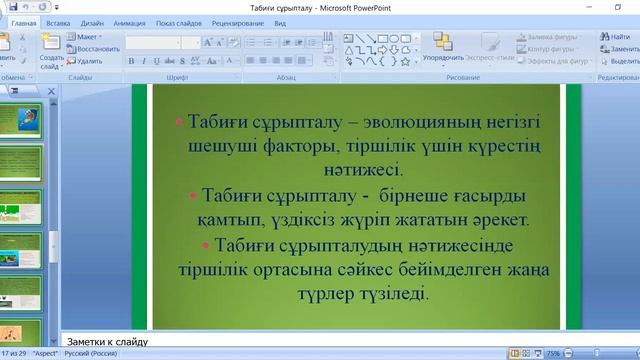Click the Clear Formatting icon
Viewport: 640px width, 360px height.
pyautogui.click(x=233, y=42)
